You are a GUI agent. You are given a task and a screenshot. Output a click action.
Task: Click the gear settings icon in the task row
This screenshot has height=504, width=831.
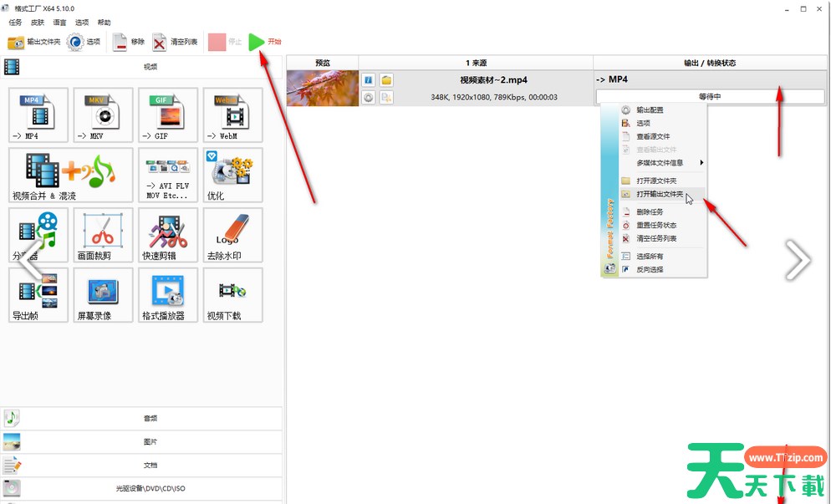point(369,98)
